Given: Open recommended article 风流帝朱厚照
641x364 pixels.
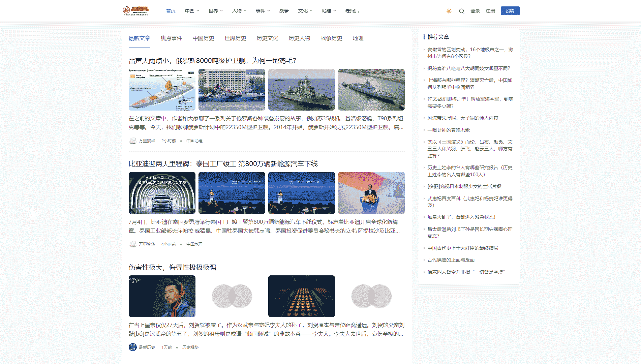Looking at the screenshot, I should 463,118.
